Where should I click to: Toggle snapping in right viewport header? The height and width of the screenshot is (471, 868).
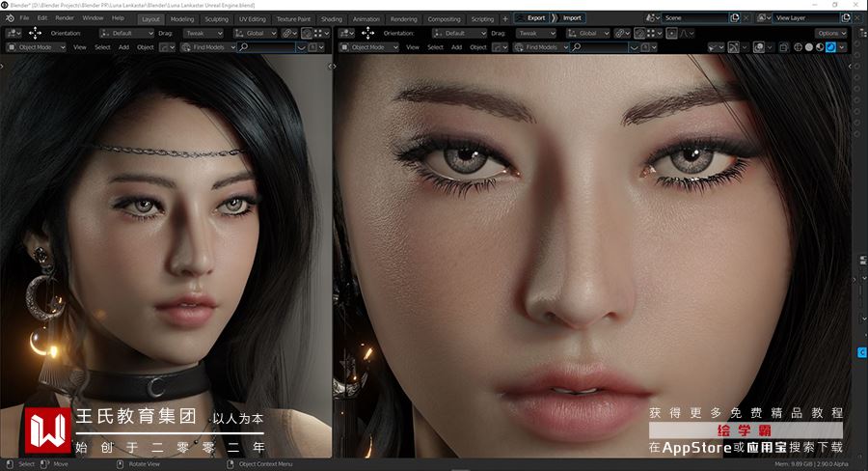[640, 33]
